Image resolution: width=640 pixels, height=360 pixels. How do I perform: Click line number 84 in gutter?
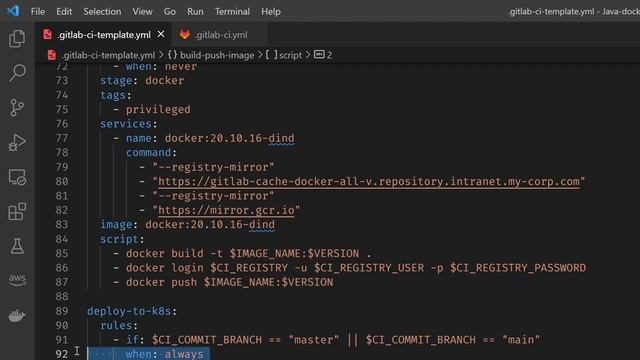tap(62, 239)
